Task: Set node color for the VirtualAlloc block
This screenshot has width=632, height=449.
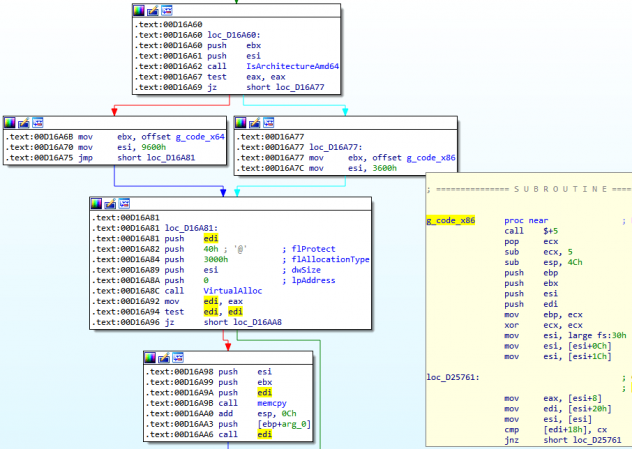Action: [97, 203]
